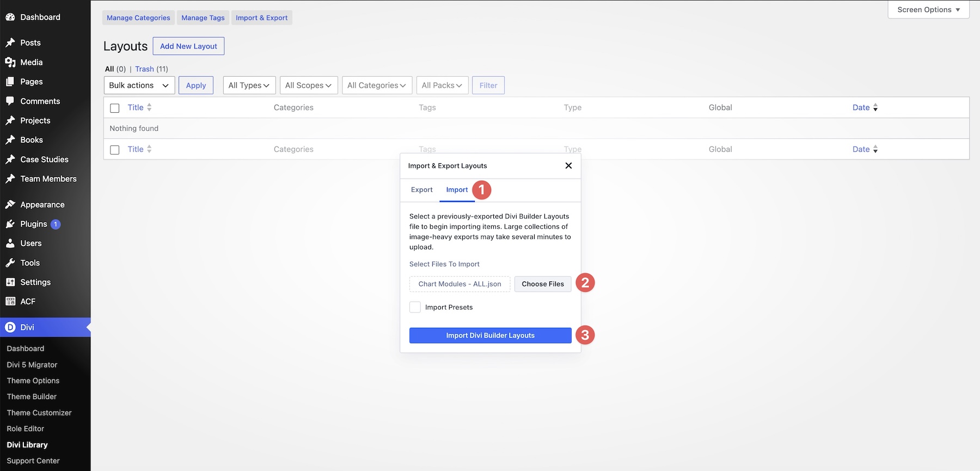This screenshot has height=471, width=980.
Task: Open Theme Options in Divi submenu
Action: 33,381
